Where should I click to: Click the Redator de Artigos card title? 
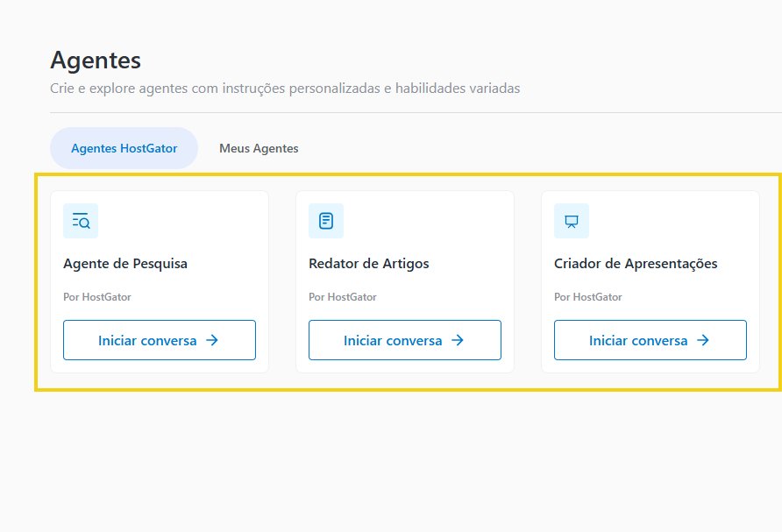pos(368,263)
